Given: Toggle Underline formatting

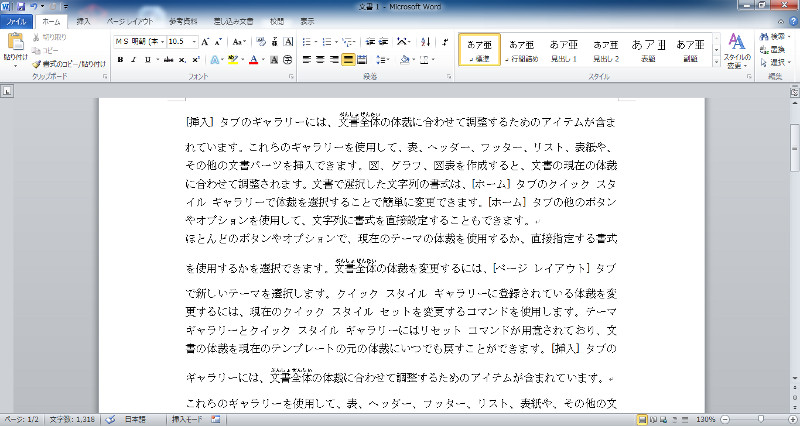Looking at the screenshot, I should click(x=147, y=60).
